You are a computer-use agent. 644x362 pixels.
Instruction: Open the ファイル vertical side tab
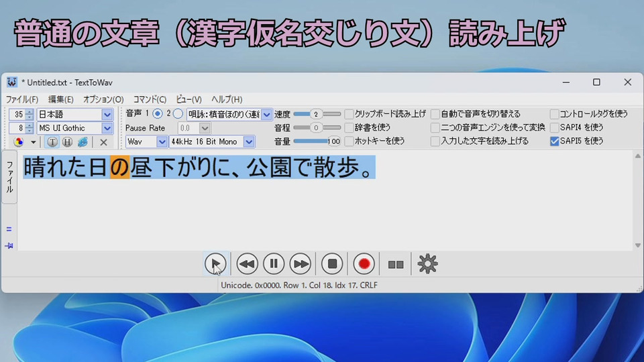(x=9, y=177)
